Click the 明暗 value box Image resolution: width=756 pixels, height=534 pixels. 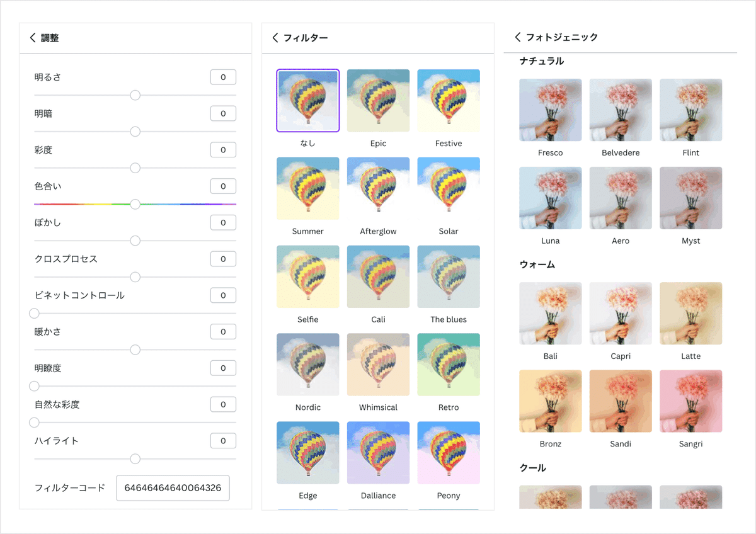tap(223, 113)
